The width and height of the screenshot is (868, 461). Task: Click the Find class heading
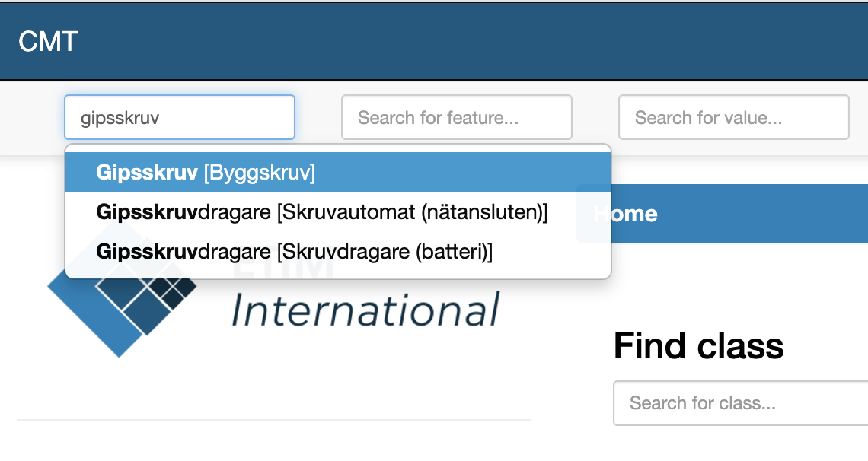pos(698,346)
